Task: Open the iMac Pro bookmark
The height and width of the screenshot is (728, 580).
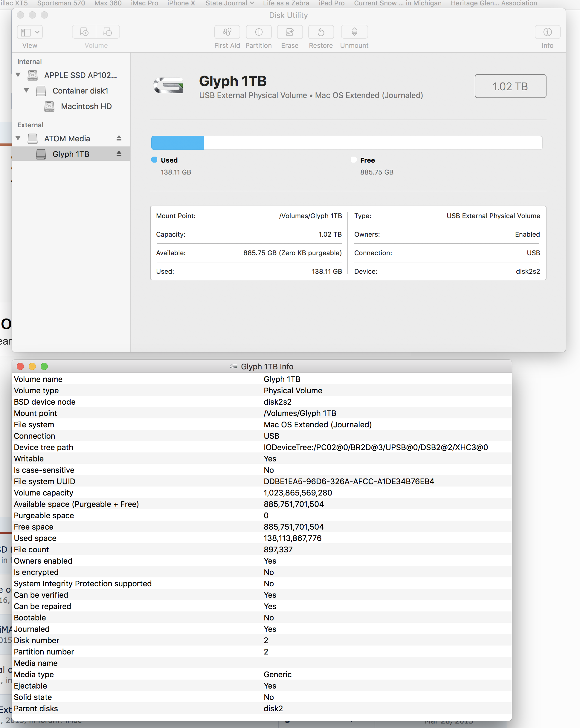Action: point(144,3)
